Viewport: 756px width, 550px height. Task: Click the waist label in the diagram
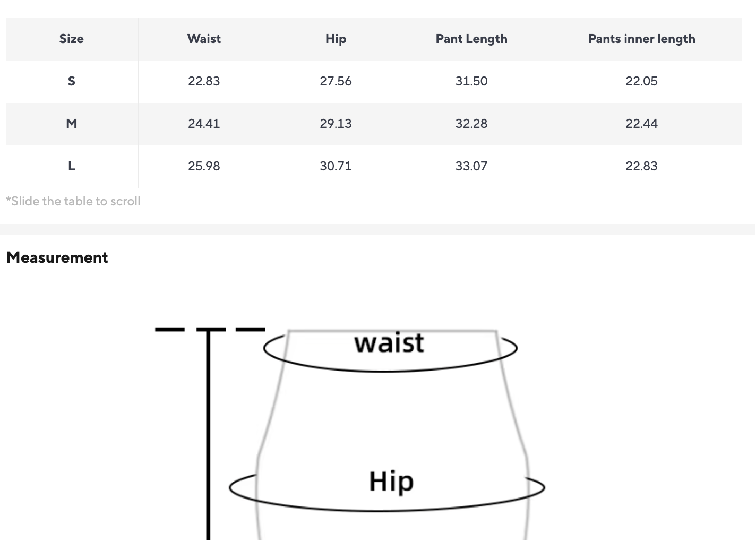[x=389, y=343]
